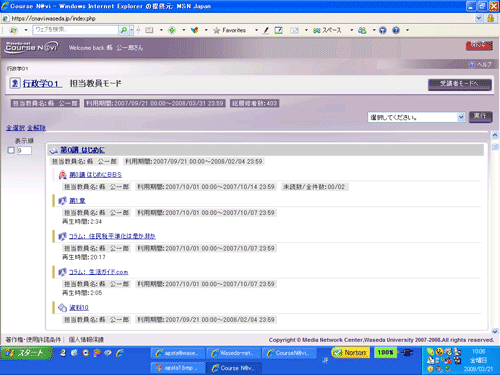Expand the address bar URL dropdown
500x375 pixels.
pyautogui.click(x=479, y=18)
